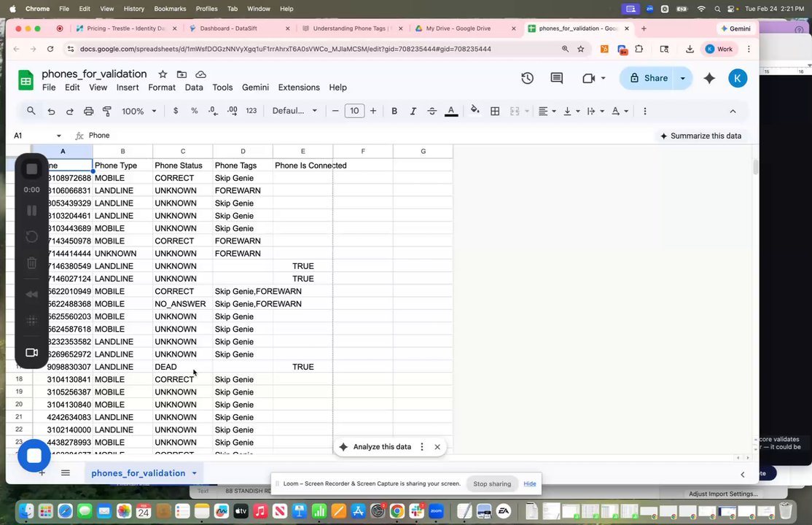Open the borders tool
Screen dimensions: 812x525
[495, 111]
